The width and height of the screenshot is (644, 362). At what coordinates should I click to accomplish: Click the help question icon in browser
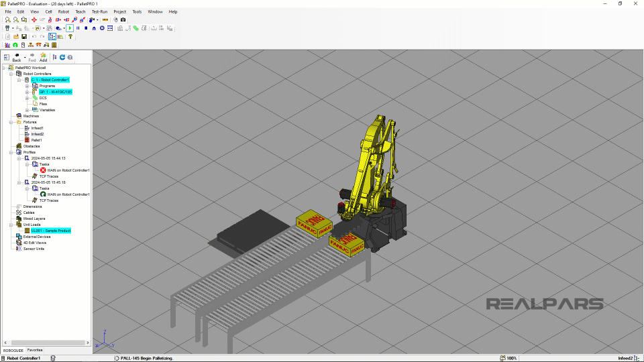(x=70, y=58)
